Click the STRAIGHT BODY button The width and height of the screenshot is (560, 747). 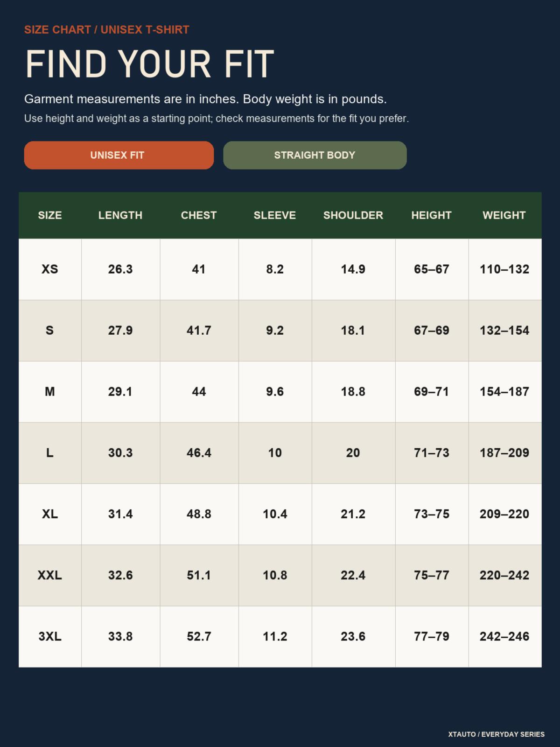[315, 155]
